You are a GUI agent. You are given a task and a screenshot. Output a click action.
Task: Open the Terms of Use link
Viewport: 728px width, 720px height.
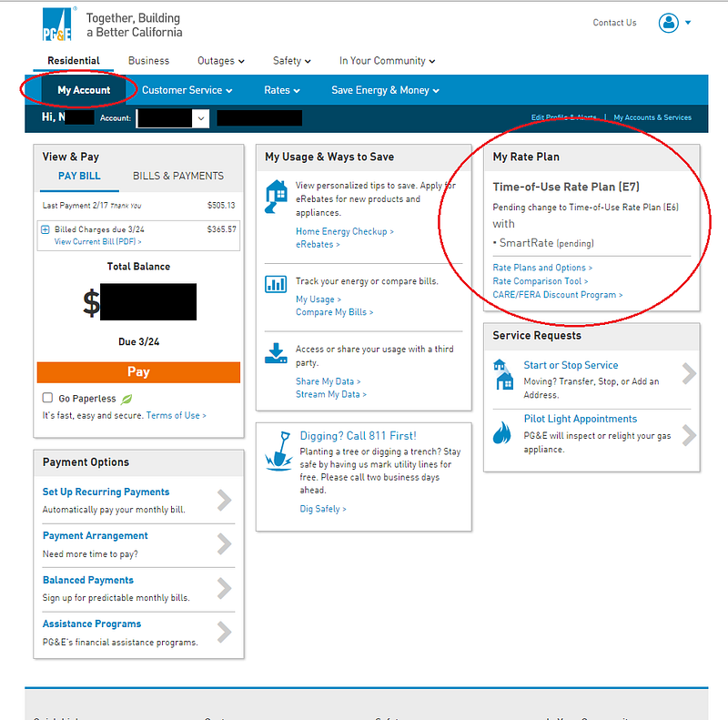point(176,415)
